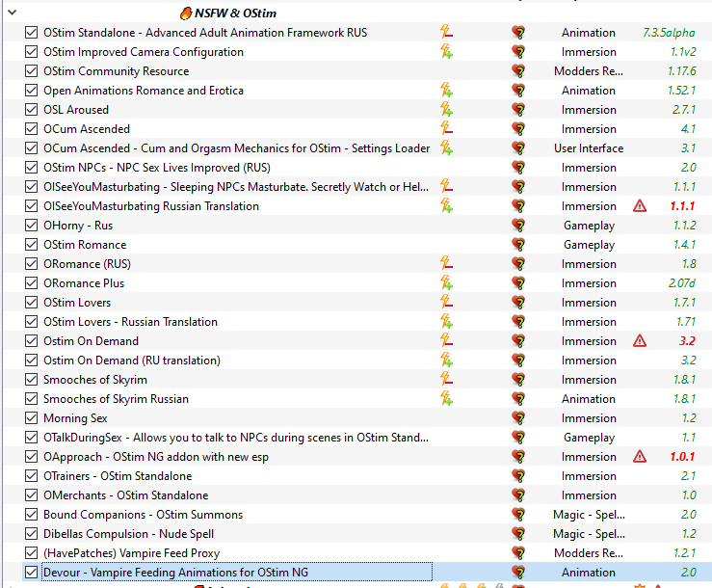Select OMerchants - OStim Standalone row
Screen dimensions: 712x588
(126, 494)
